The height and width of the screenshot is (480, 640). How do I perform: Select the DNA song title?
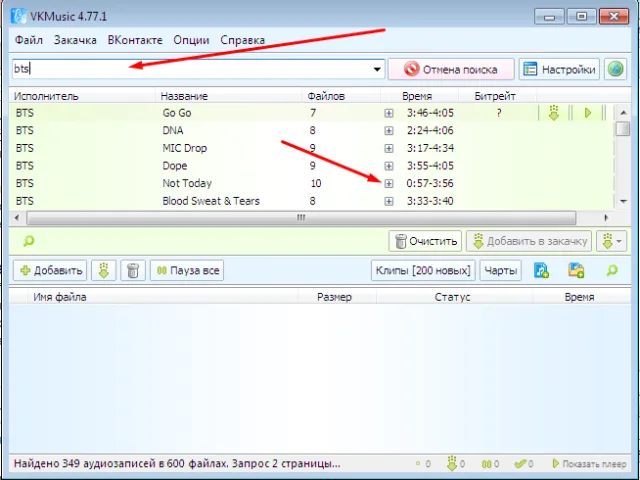(x=173, y=131)
